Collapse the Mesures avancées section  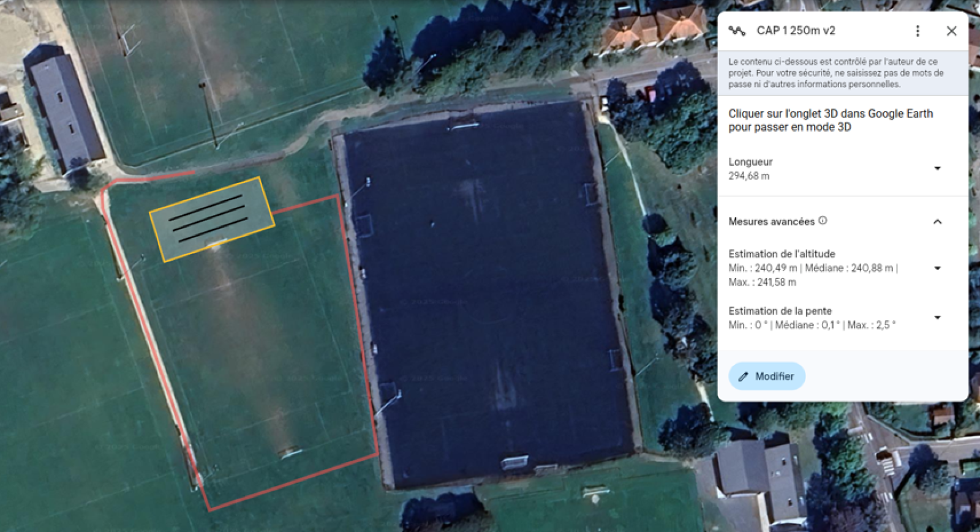[937, 222]
